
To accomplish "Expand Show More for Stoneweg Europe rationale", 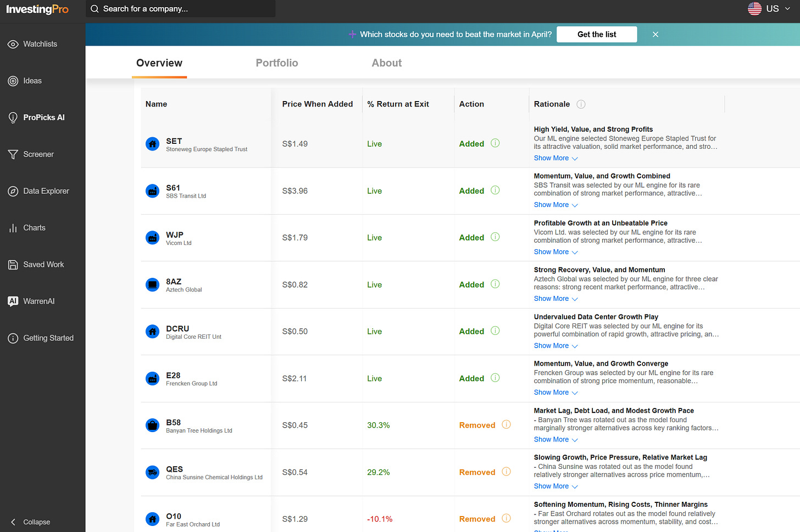I will [555, 158].
